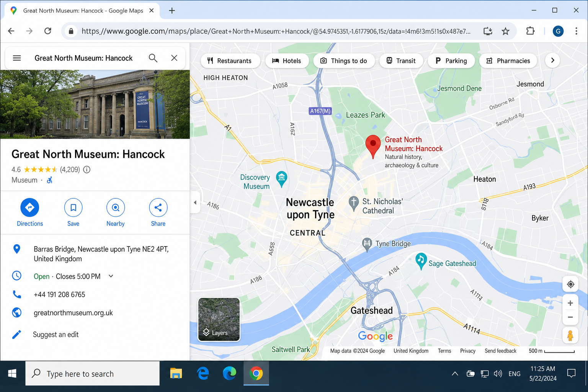
Task: Go back with the browser back arrow
Action: [x=11, y=31]
